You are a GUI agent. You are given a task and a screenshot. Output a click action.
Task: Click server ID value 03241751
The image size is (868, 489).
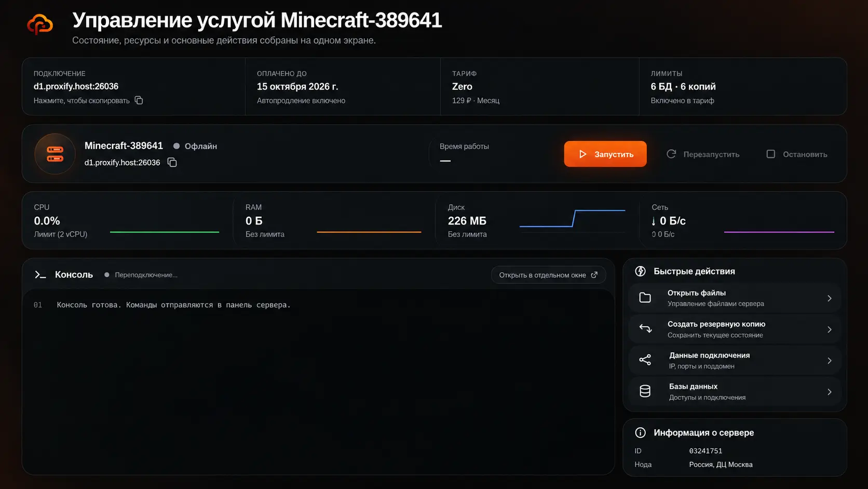706,451
